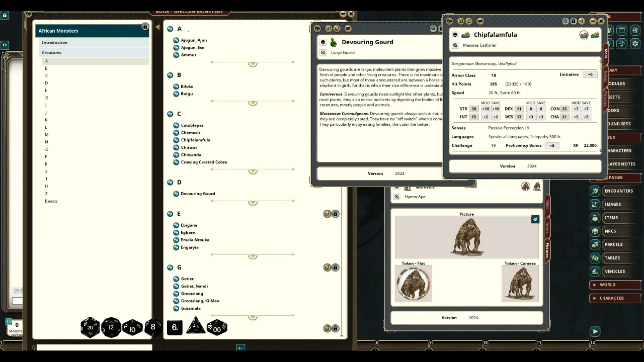Roll the d6 die

(175, 327)
